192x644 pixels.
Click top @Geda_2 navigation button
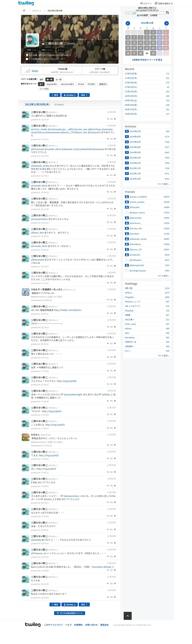tap(69, 95)
